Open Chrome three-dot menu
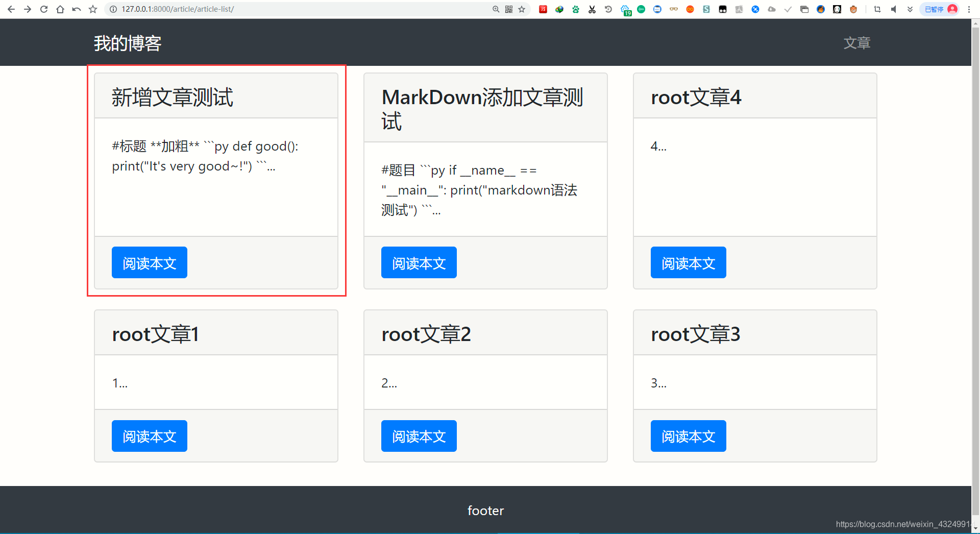 pos(969,9)
